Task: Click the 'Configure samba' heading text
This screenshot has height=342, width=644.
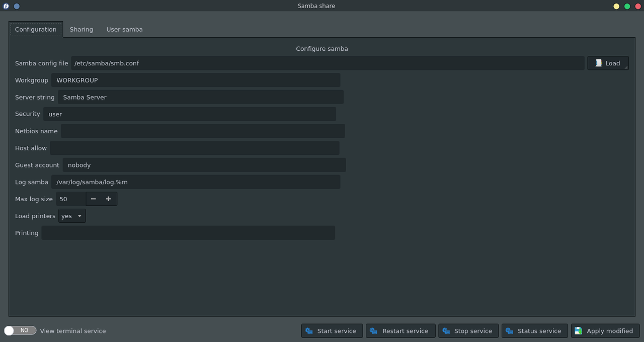Action: (x=322, y=49)
